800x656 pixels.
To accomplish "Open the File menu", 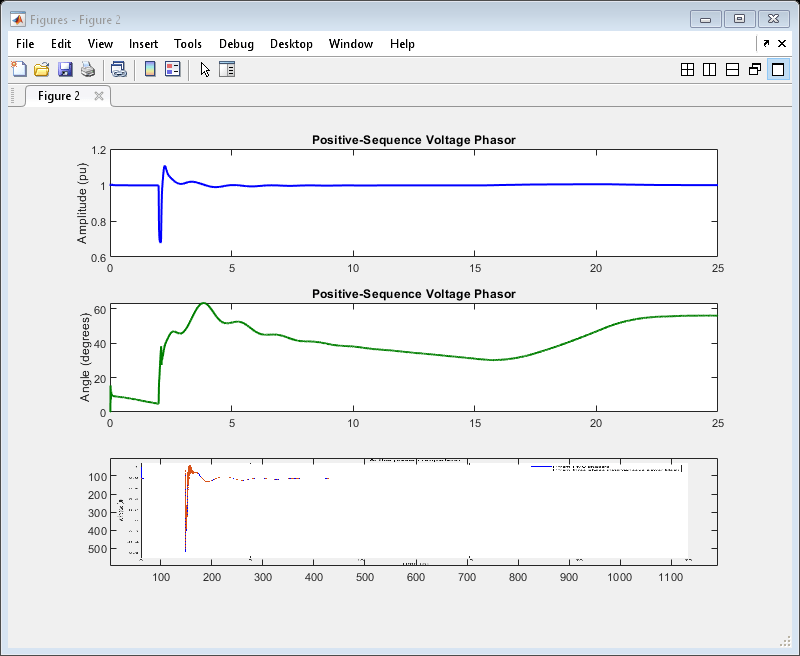I will pyautogui.click(x=25, y=44).
